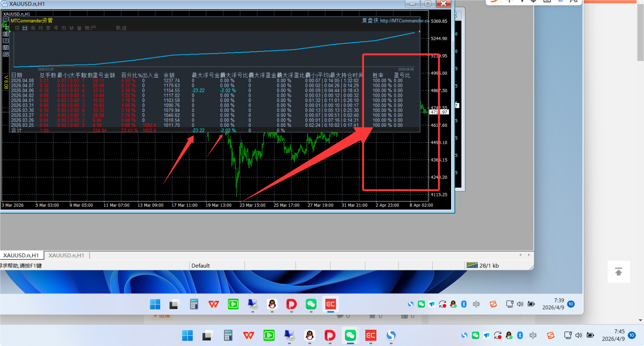Image resolution: width=644 pixels, height=346 pixels.
Task: Click the page vertical scrollbar thumb
Action: coord(641,33)
